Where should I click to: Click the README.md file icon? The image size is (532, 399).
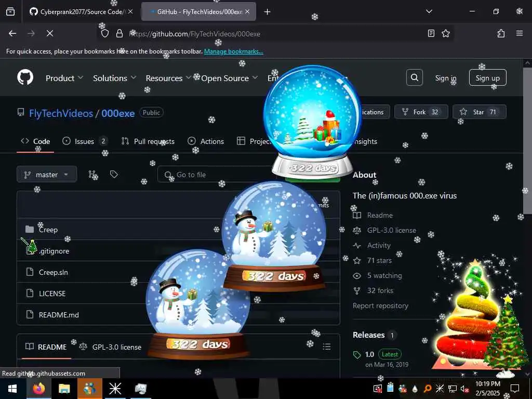[x=30, y=314]
